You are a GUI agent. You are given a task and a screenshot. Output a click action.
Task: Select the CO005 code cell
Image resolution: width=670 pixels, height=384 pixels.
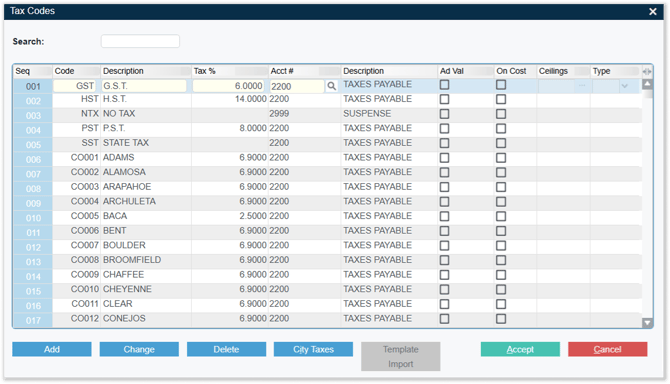(x=76, y=216)
